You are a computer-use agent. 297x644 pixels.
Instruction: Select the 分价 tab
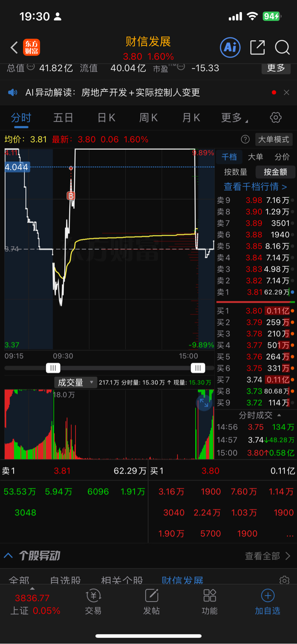point(282,157)
